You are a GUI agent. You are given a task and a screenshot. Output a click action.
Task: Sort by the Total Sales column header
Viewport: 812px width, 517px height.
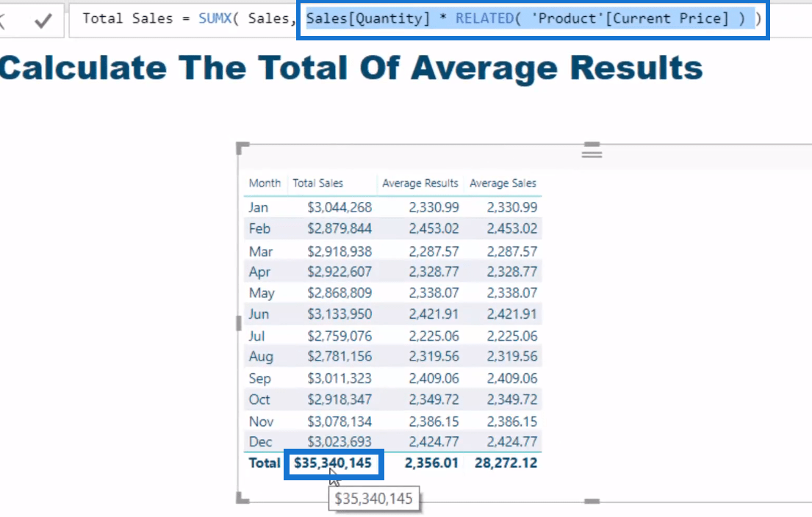coord(317,183)
